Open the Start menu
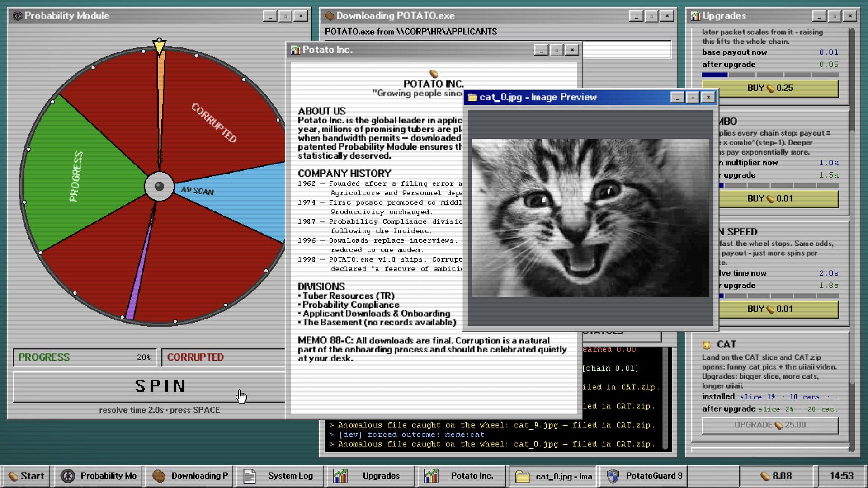Image resolution: width=868 pixels, height=488 pixels. pyautogui.click(x=26, y=476)
